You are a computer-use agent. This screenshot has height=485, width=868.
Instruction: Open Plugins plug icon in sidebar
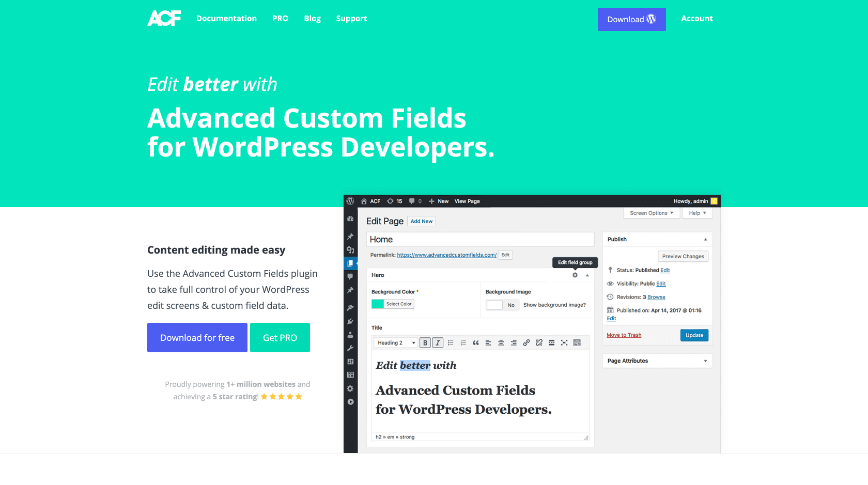pos(350,321)
